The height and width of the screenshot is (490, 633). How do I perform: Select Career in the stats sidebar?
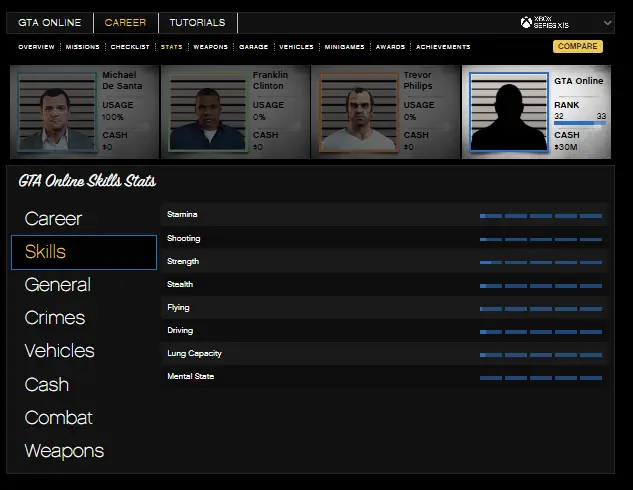[53, 218]
